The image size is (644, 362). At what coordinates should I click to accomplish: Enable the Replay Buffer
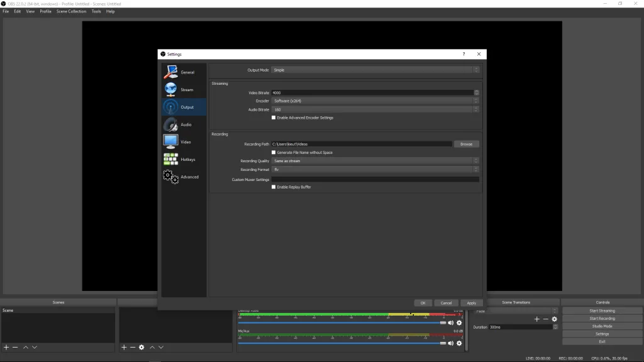click(275, 187)
